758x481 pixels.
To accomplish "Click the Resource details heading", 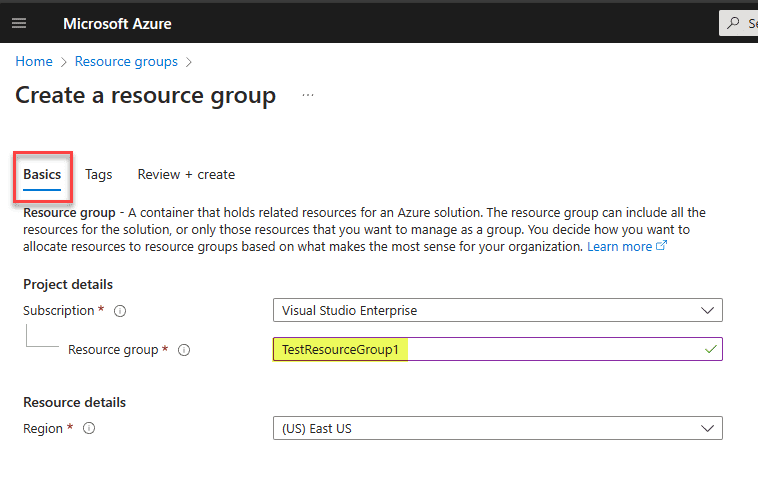I will click(x=74, y=402).
